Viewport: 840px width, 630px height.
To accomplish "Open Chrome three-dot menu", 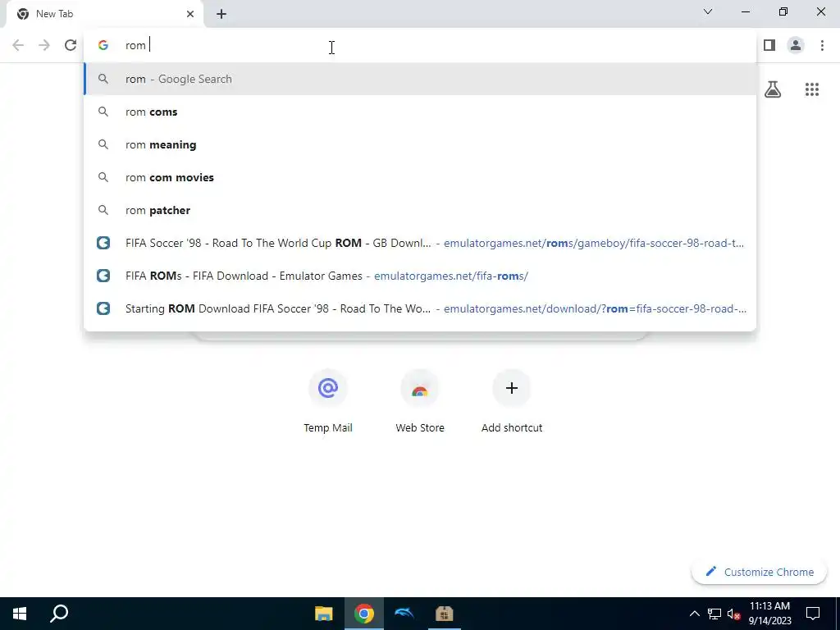I will 822,45.
